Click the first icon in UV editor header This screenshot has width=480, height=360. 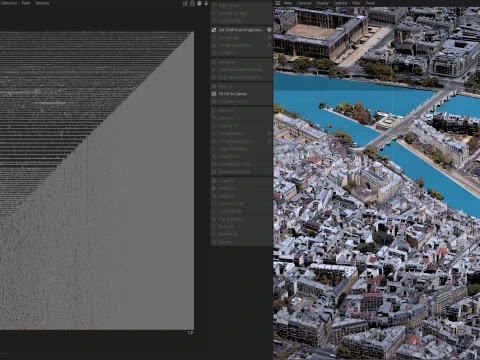(x=185, y=3)
